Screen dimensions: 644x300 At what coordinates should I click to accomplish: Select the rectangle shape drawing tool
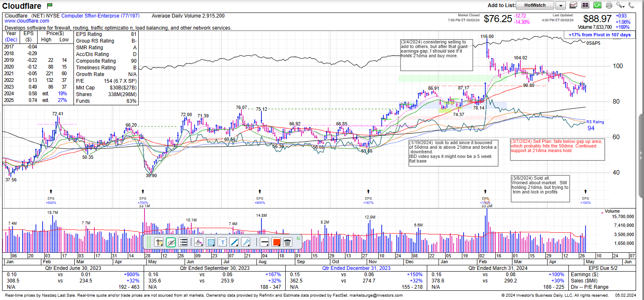[x=211, y=242]
